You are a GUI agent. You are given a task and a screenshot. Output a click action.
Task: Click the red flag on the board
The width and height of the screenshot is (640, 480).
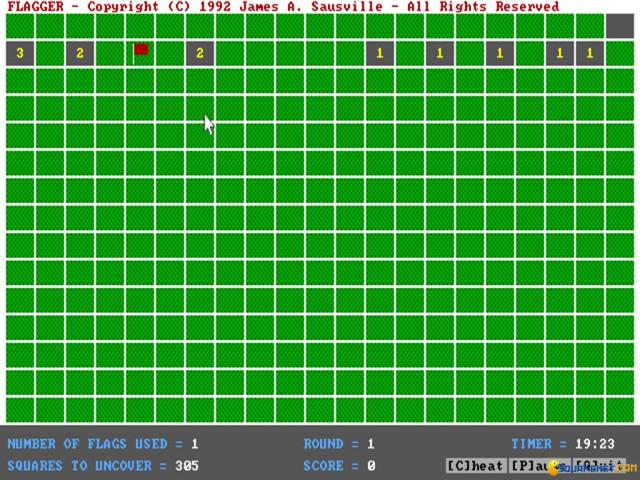pyautogui.click(x=140, y=53)
